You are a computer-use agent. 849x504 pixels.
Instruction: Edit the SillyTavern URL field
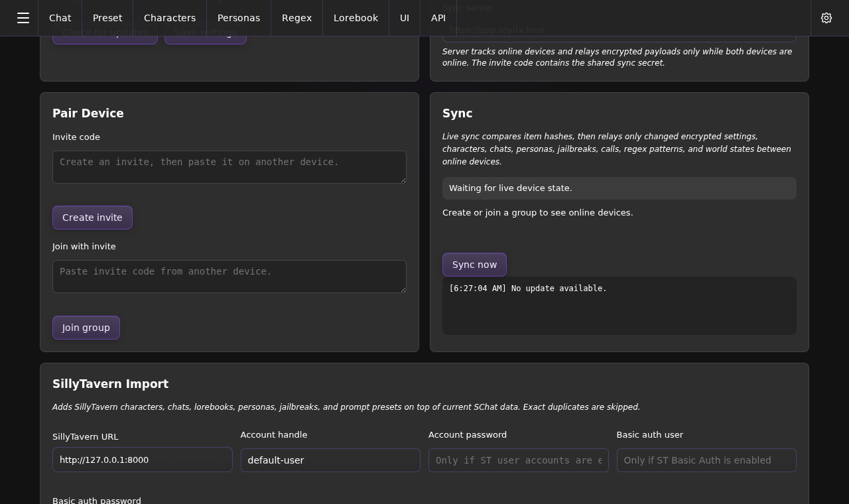tap(143, 460)
